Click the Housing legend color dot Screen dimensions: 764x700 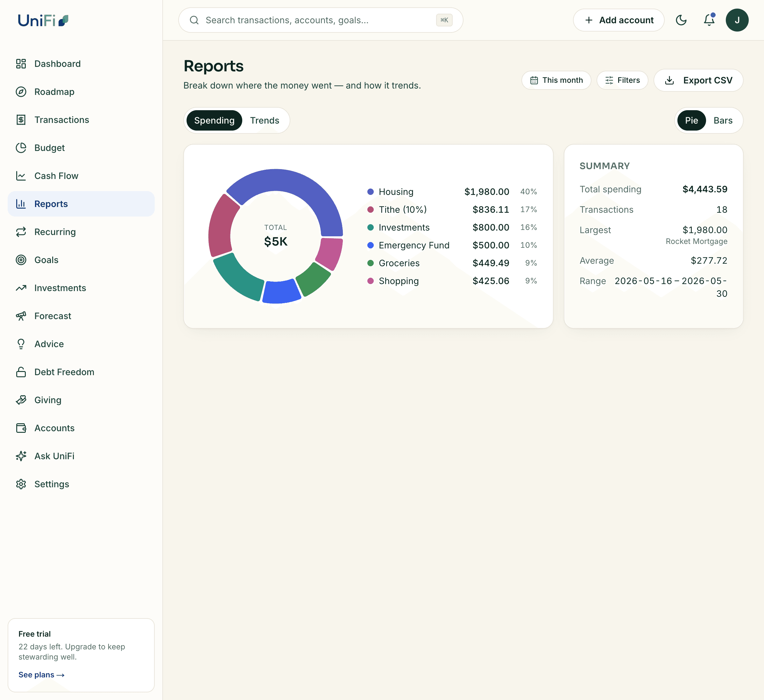coord(370,192)
